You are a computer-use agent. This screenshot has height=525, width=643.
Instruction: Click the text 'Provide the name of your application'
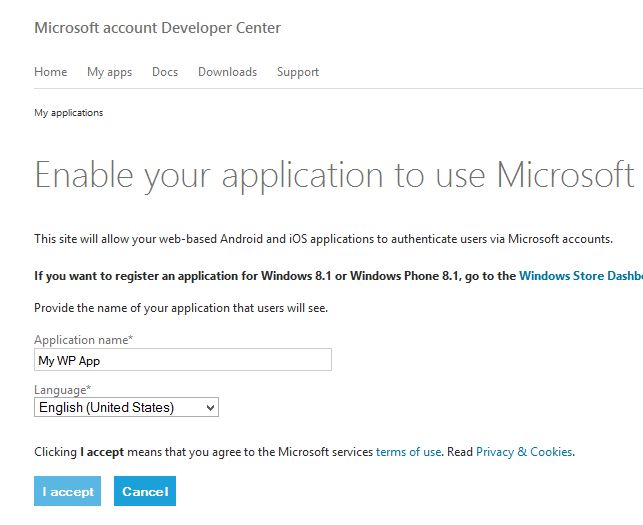click(132, 308)
